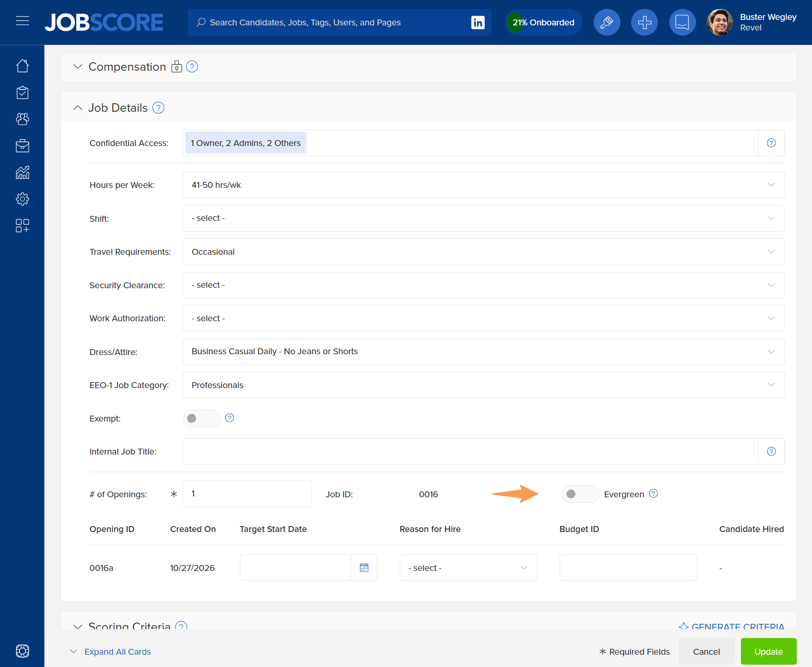This screenshot has height=667, width=812.
Task: Open the add apps grid sidebar icon
Action: [22, 226]
